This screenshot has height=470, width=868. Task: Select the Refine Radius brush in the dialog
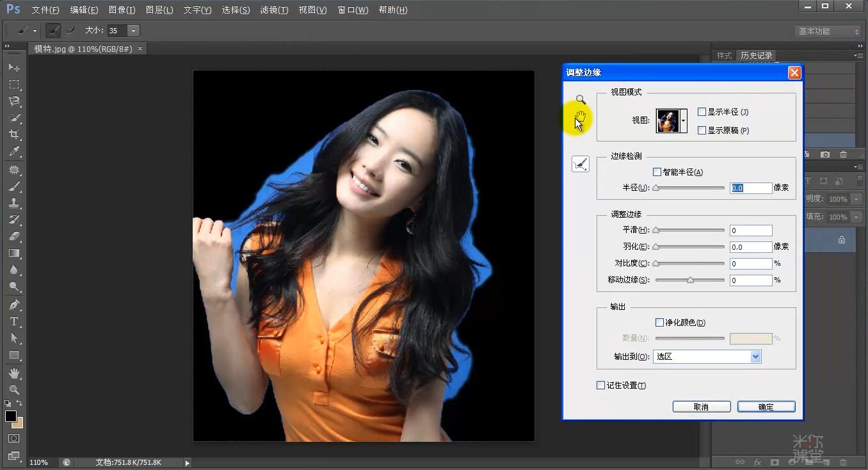coord(580,164)
